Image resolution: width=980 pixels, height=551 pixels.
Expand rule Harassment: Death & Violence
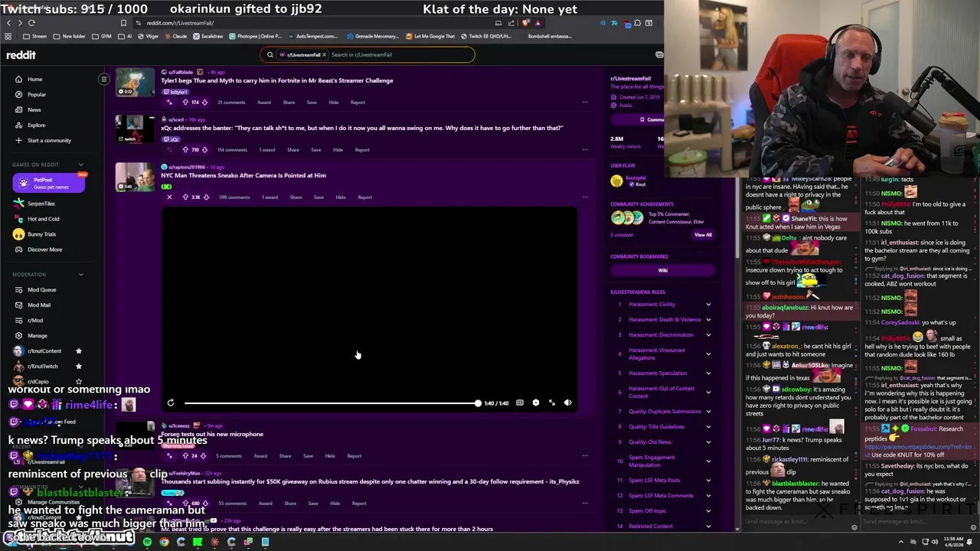tap(708, 320)
